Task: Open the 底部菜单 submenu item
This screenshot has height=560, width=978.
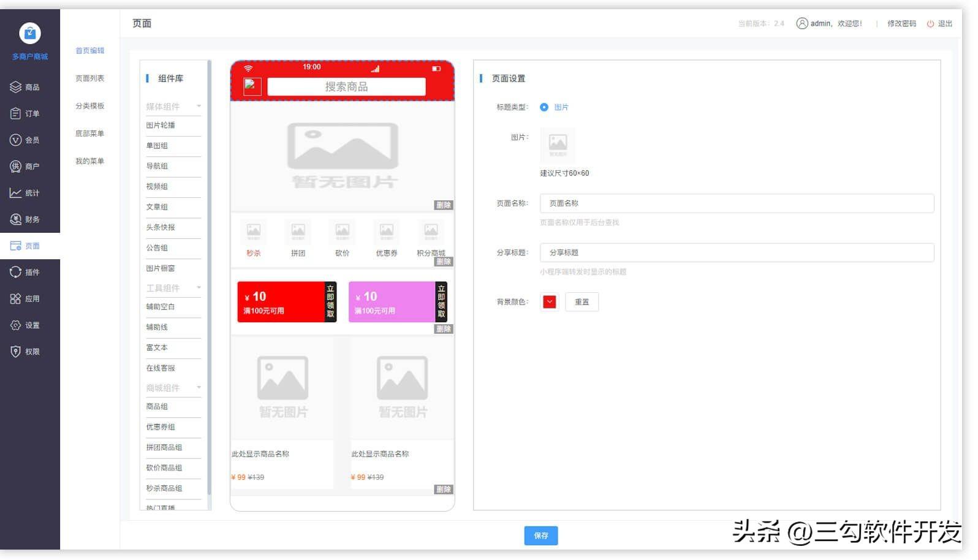Action: [90, 134]
